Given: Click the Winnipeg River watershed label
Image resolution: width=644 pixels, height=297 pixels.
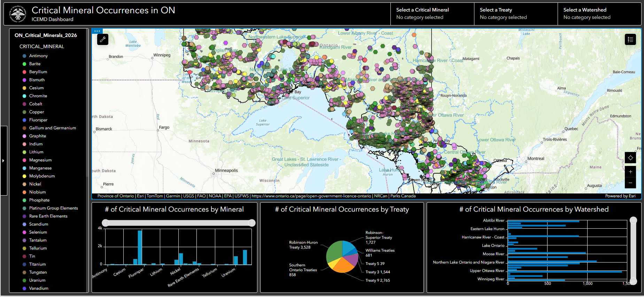Looking at the screenshot, I should tap(491, 279).
